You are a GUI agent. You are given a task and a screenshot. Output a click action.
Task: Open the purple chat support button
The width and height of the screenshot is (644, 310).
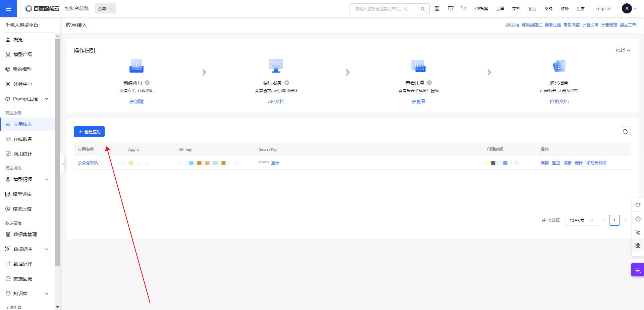(x=638, y=270)
